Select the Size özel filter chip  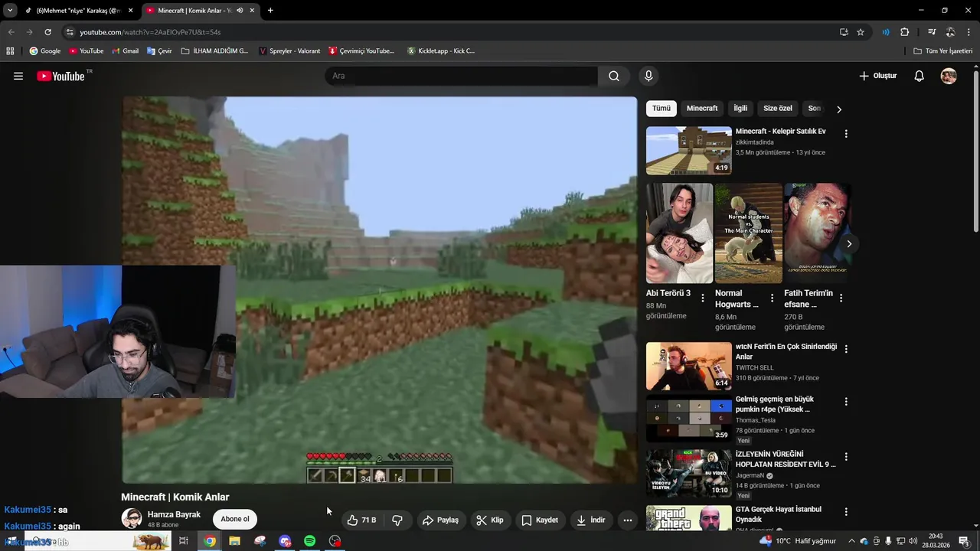778,109
